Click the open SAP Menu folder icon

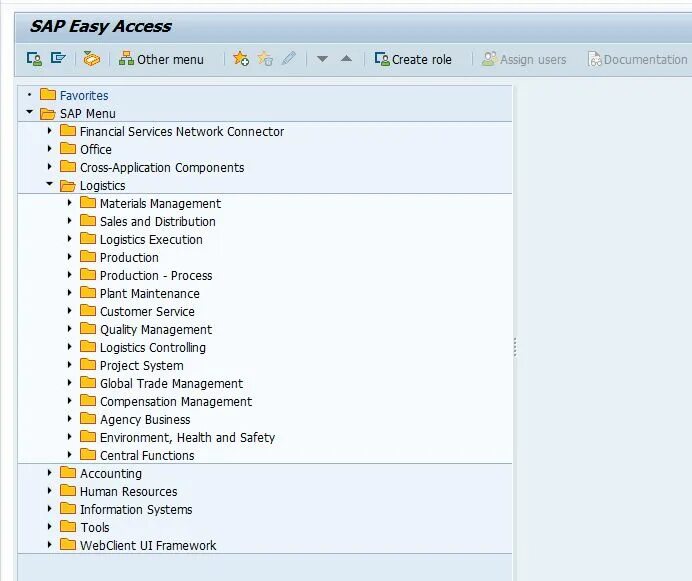(x=48, y=113)
